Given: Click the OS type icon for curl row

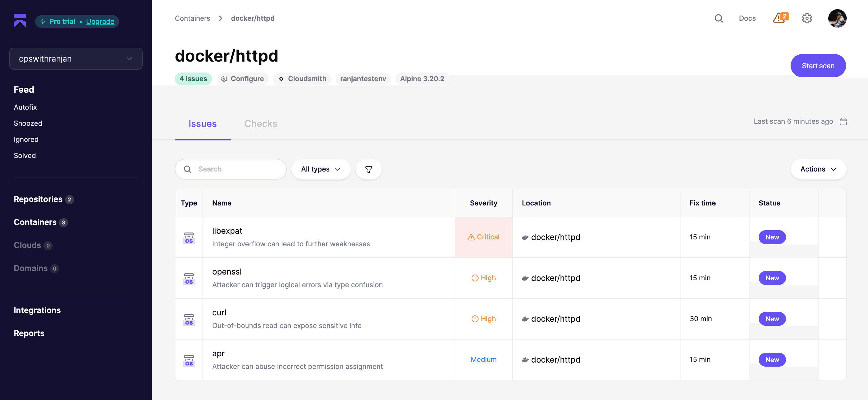Looking at the screenshot, I should pyautogui.click(x=189, y=319).
